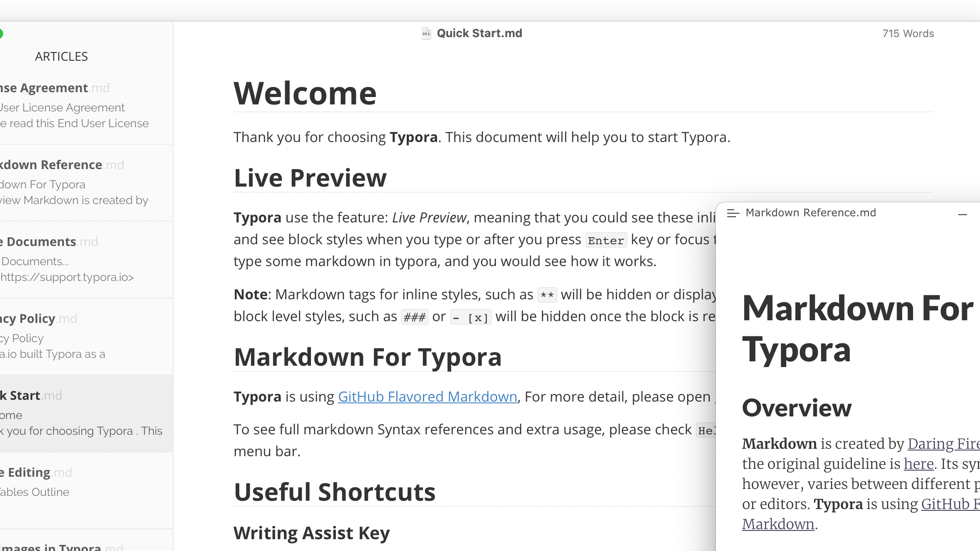
Task: Click the ** inline code snippet
Action: coord(547,295)
